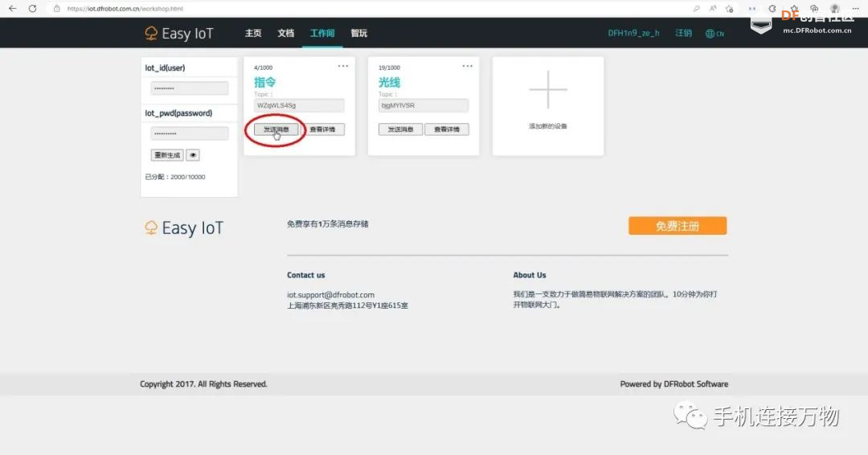The image size is (868, 455).
Task: Click the 已分配：2000/10000 quota text
Action: click(175, 177)
